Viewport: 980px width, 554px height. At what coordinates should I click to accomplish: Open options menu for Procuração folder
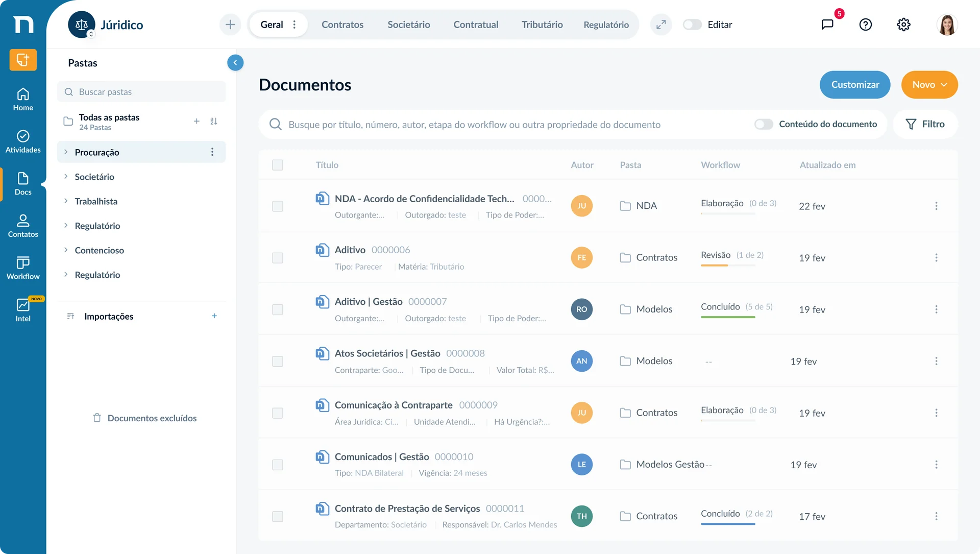(x=212, y=152)
